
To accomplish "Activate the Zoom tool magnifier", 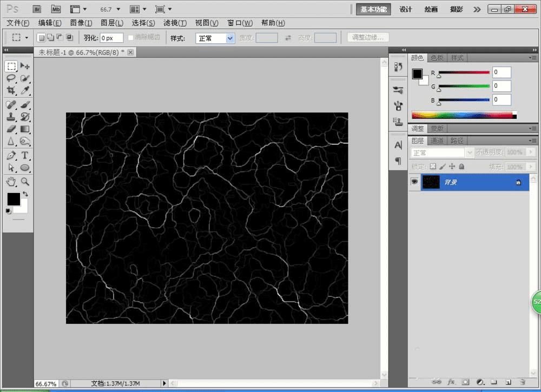I will pyautogui.click(x=25, y=181).
